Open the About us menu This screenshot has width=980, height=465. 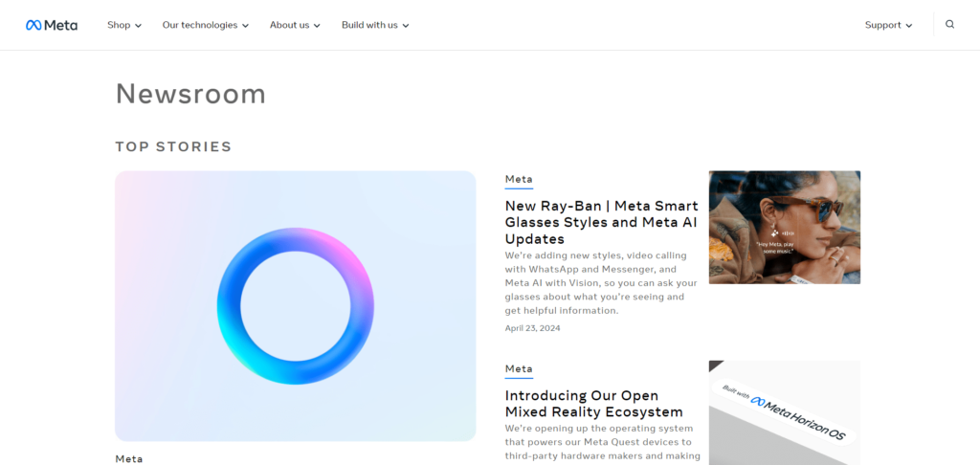[x=295, y=25]
